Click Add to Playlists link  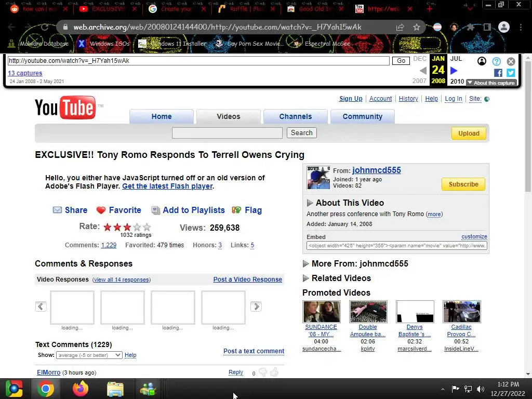[x=194, y=210]
